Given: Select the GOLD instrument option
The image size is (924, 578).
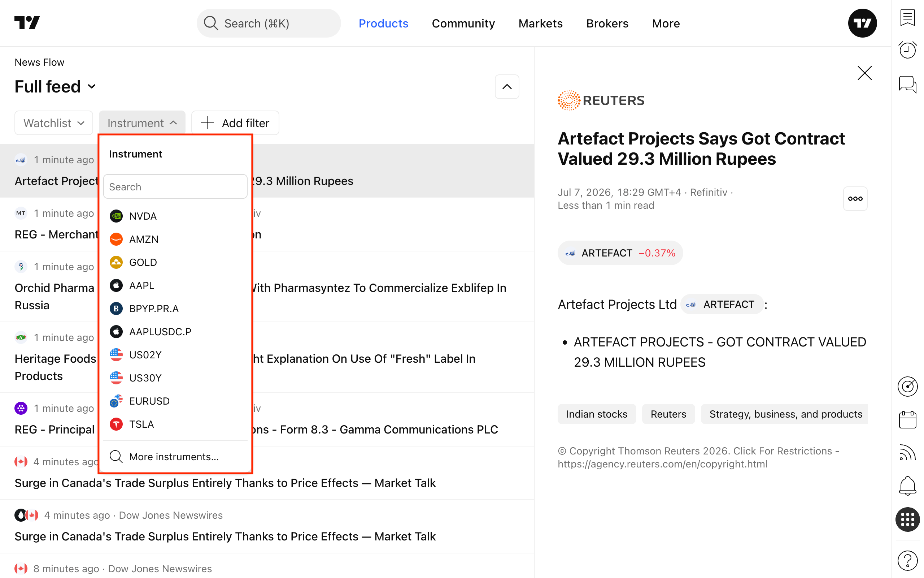Looking at the screenshot, I should [x=176, y=262].
